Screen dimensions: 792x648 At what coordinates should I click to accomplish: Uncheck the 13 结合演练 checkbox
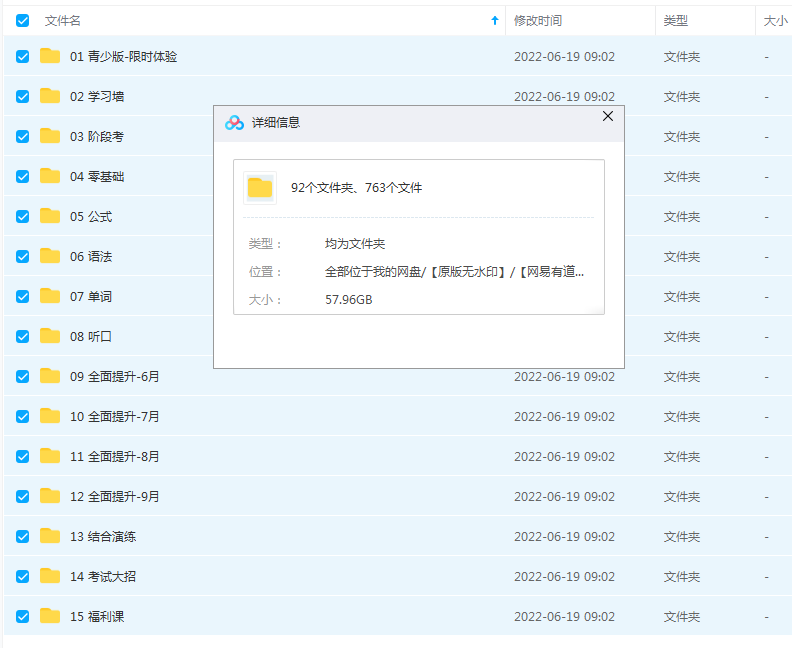[22, 536]
